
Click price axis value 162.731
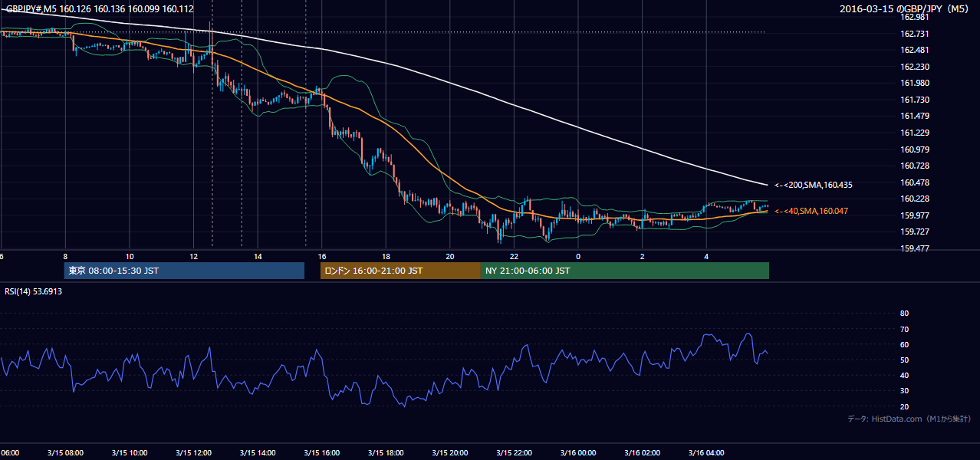pyautogui.click(x=914, y=34)
